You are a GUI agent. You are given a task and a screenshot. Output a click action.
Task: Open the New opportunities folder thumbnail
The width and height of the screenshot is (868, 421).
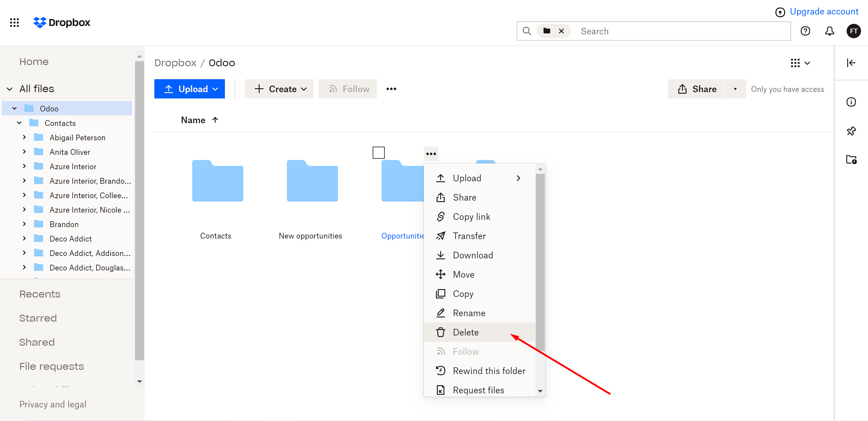pos(312,181)
